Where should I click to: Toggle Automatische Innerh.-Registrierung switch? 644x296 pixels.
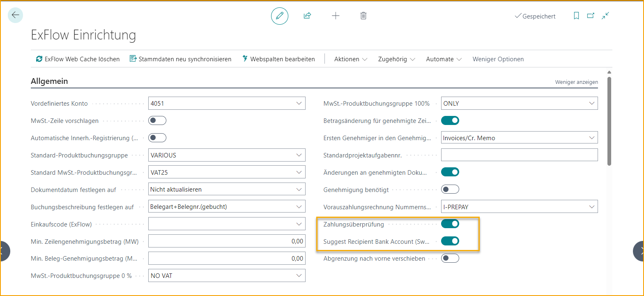click(x=157, y=138)
